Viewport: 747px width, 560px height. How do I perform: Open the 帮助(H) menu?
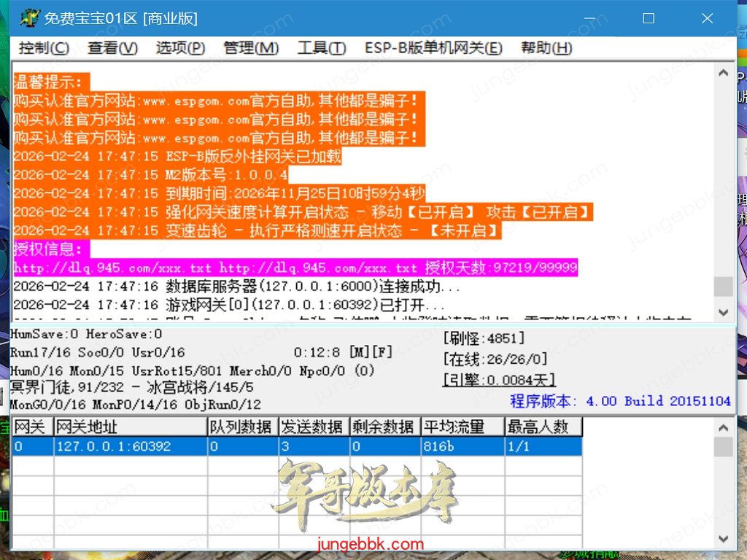[546, 48]
